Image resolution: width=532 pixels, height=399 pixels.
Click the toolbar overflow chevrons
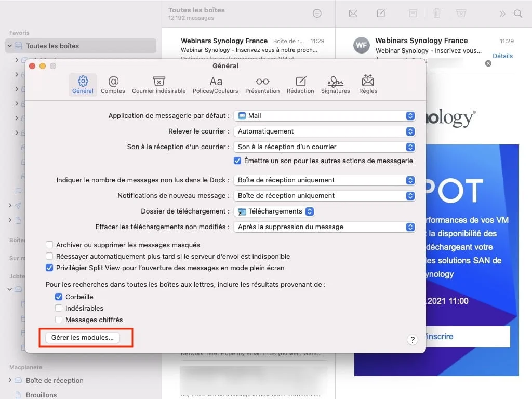(x=502, y=14)
